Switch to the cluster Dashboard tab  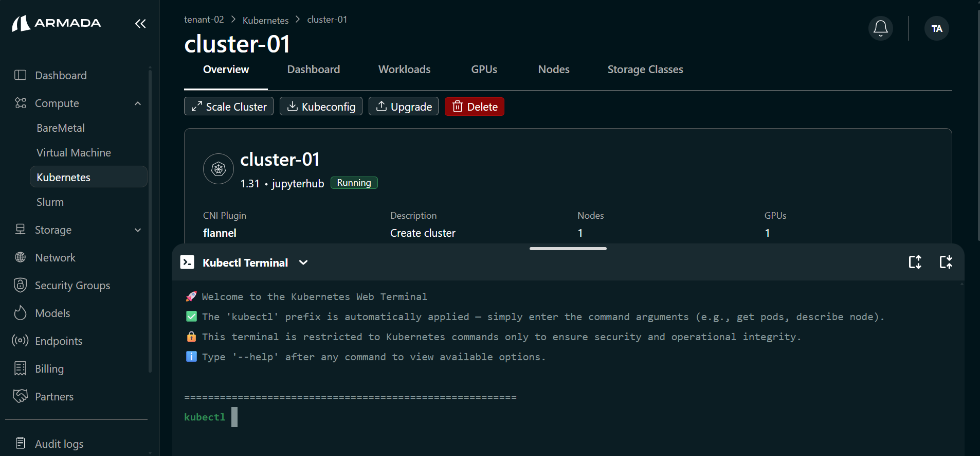(313, 69)
